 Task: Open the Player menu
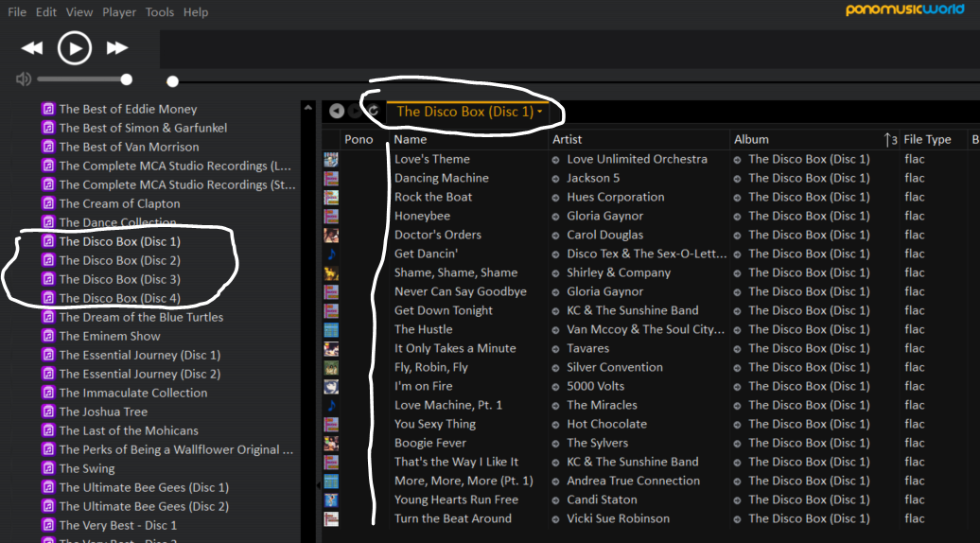click(x=119, y=12)
